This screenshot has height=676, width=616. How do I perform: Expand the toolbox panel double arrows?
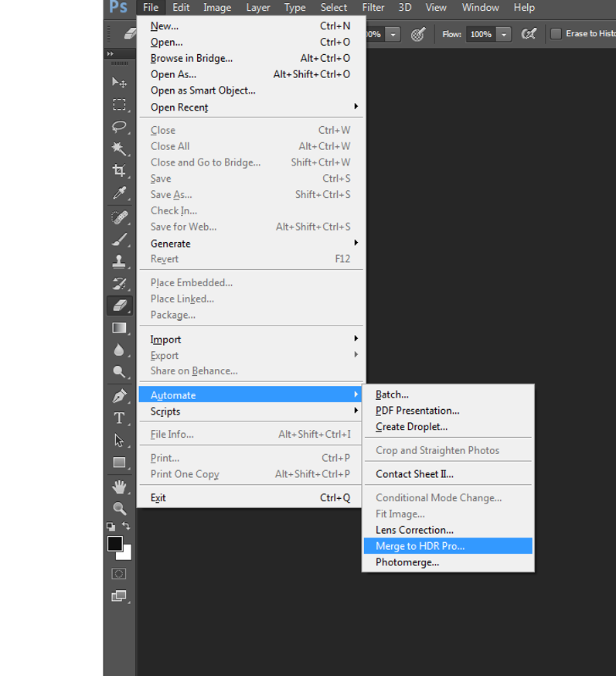(111, 53)
